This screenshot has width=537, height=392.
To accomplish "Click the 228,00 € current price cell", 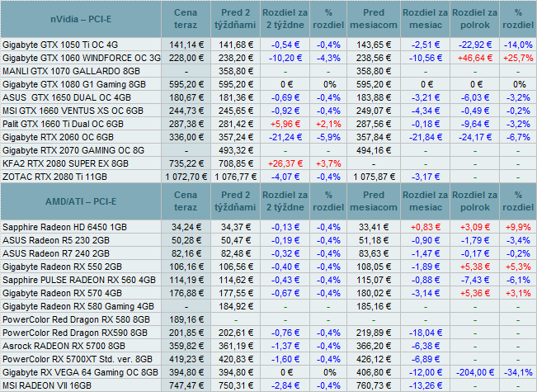I will 186,58.
